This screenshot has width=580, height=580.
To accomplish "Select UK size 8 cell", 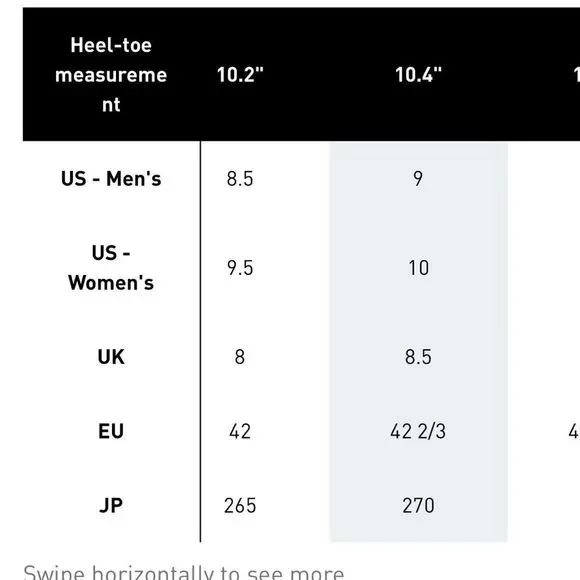I will 240,357.
